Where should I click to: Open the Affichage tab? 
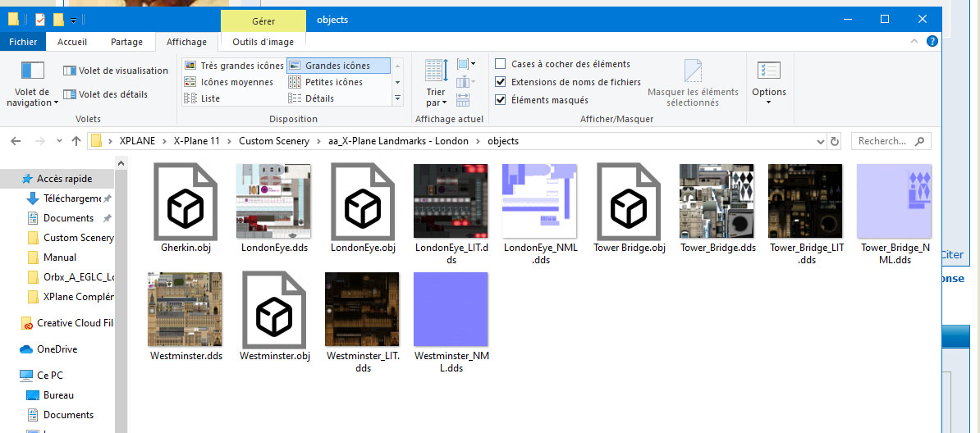coord(186,42)
